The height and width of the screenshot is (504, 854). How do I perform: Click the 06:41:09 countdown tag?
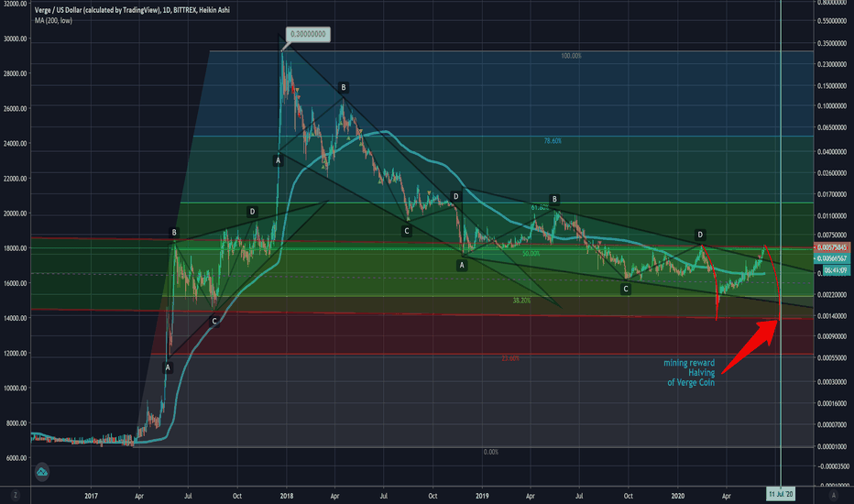pos(836,270)
